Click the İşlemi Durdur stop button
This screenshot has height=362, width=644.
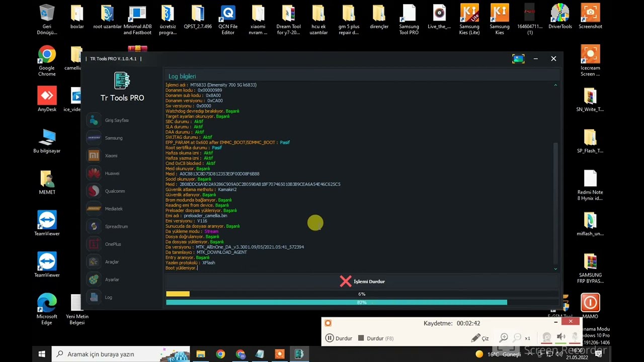[x=362, y=282]
